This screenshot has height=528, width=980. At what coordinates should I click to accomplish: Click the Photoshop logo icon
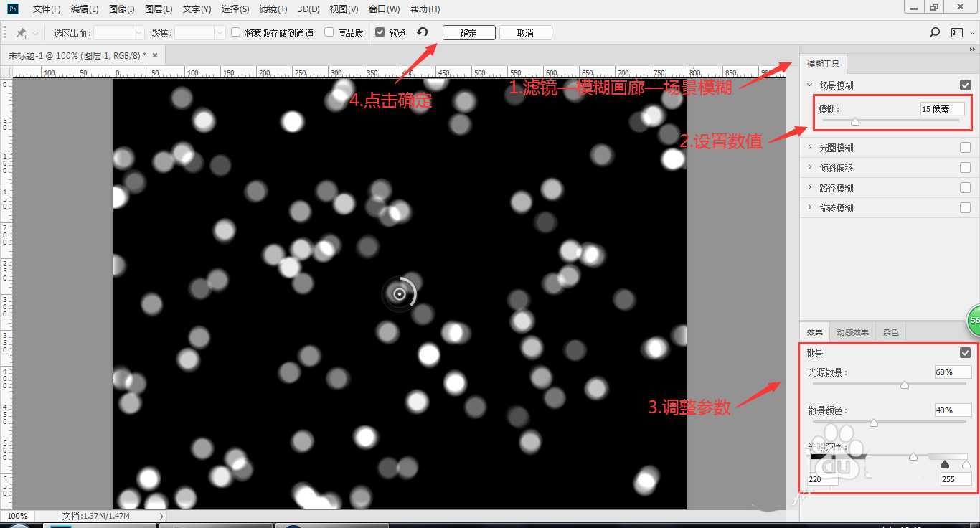(12, 9)
